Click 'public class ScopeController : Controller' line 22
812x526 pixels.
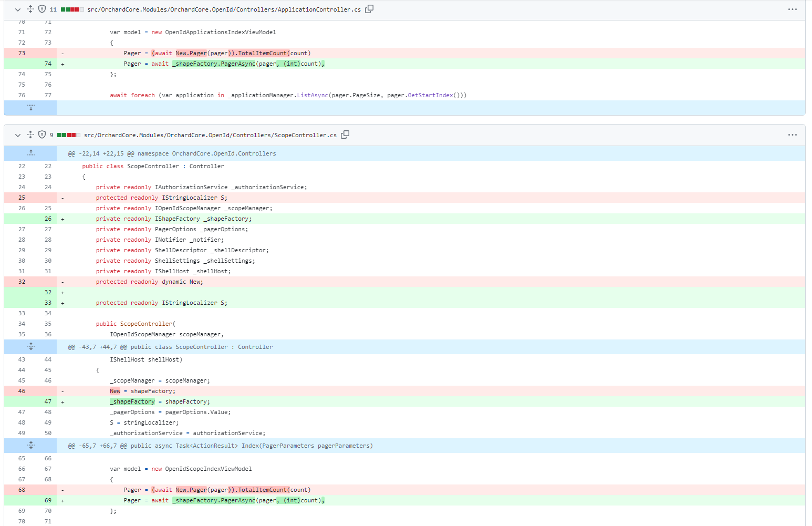(153, 166)
